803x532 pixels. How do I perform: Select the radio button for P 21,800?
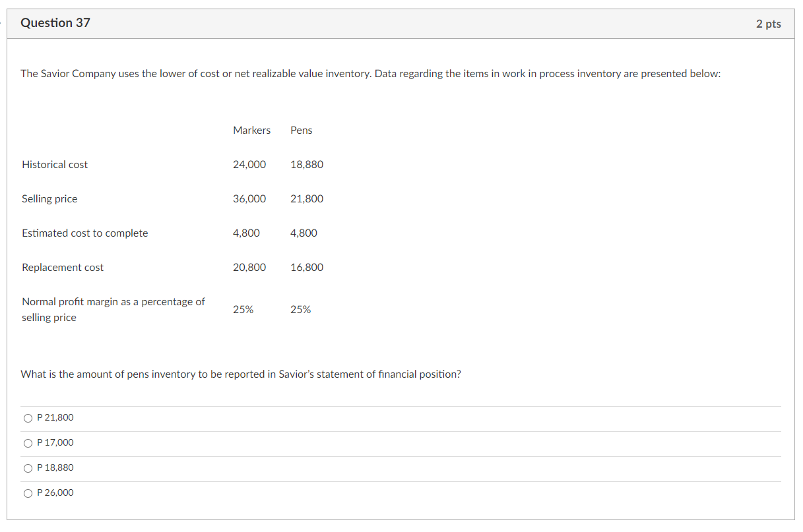click(x=28, y=417)
